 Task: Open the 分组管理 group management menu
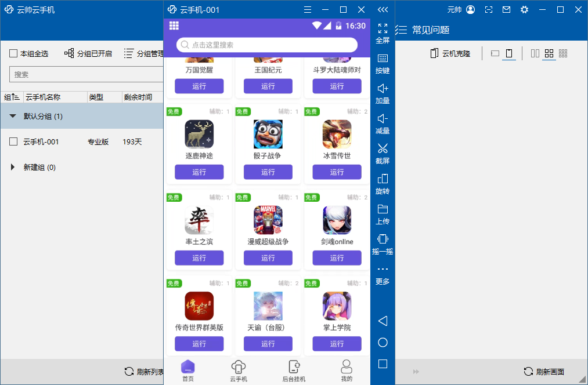pos(144,53)
